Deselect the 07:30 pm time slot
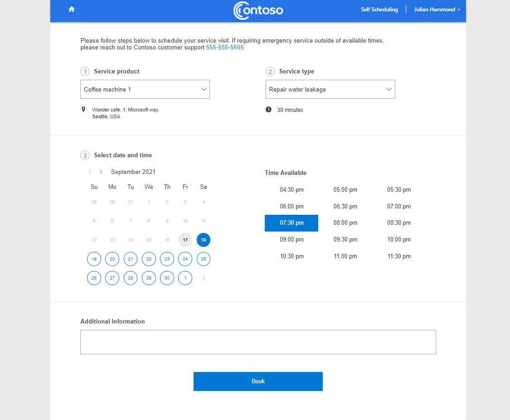Image resolution: width=510 pixels, height=420 pixels. click(x=291, y=223)
